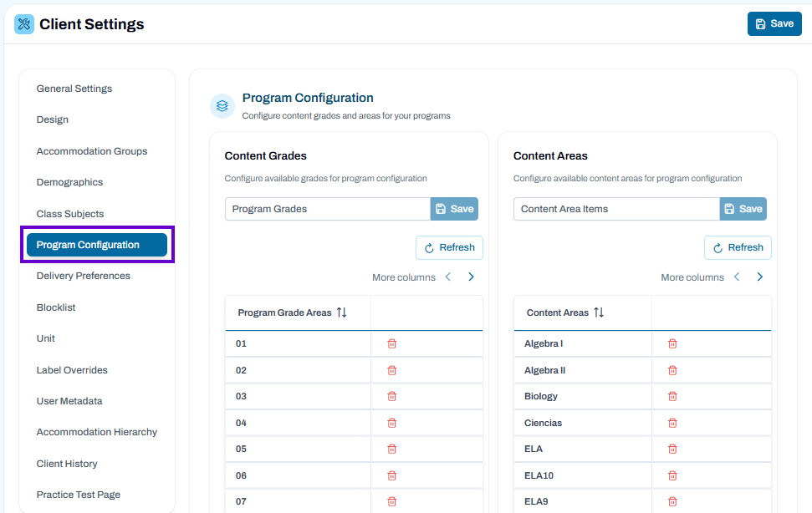The height and width of the screenshot is (513, 812).
Task: Sort by Content Areas arrows
Action: point(599,312)
